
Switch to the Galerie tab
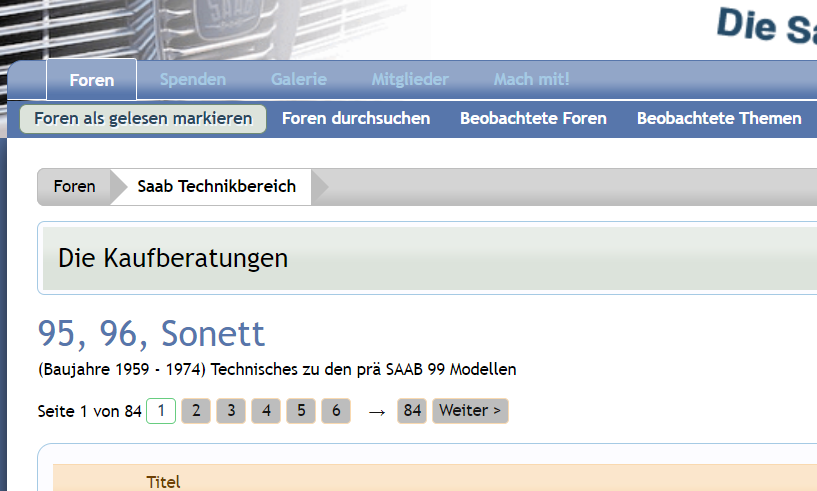click(x=299, y=79)
